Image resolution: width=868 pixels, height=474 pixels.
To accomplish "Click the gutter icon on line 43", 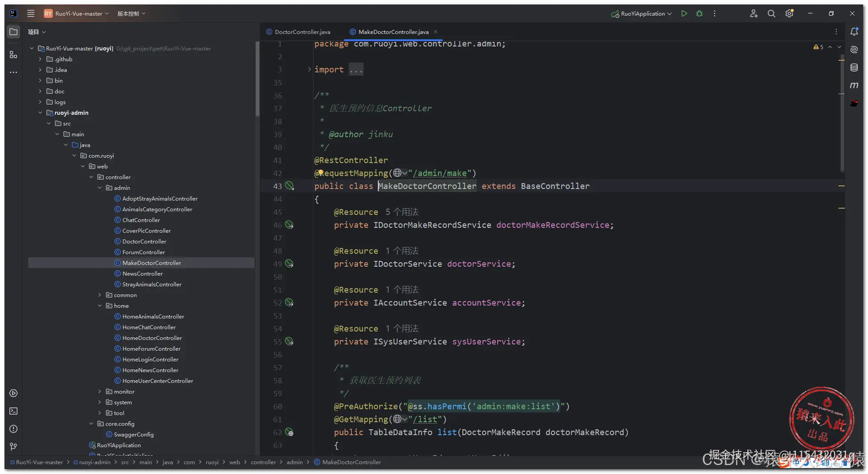I will [x=289, y=186].
